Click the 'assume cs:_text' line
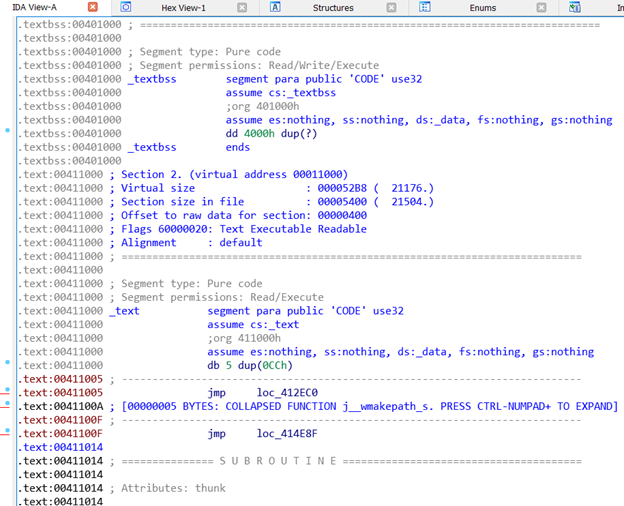The image size is (624, 506). pos(253,324)
